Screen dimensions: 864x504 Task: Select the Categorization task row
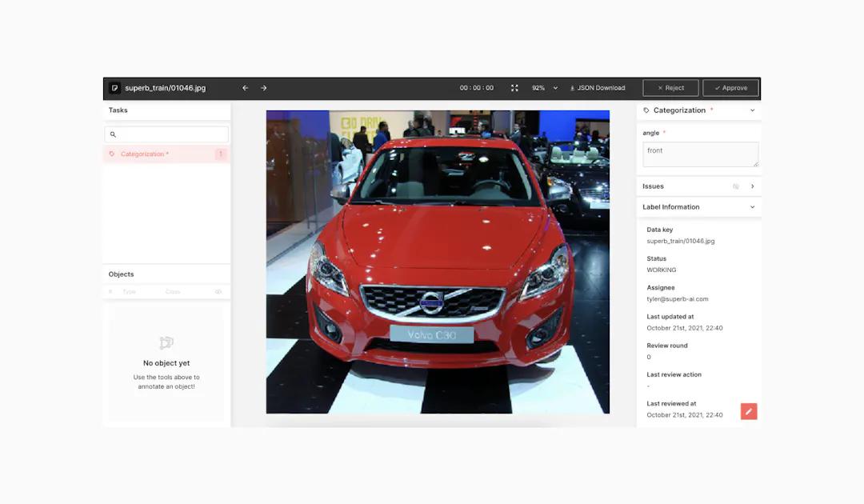[x=166, y=154]
